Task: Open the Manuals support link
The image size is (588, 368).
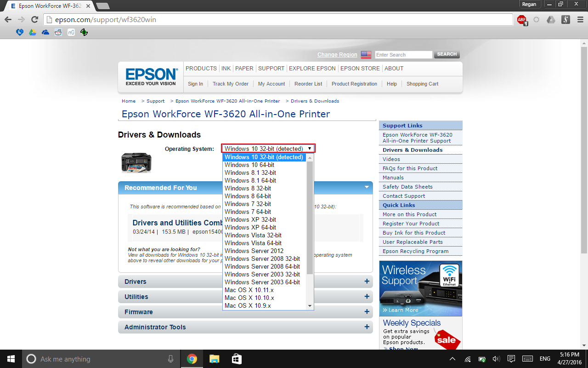Action: pos(393,178)
